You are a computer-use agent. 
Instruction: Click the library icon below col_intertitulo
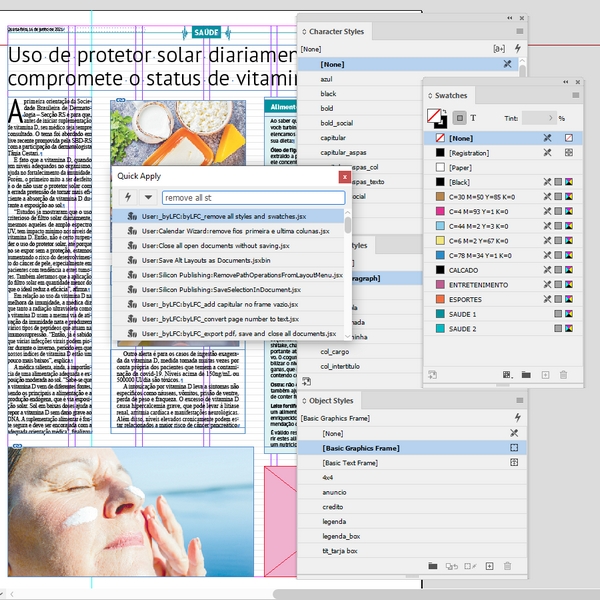[307, 381]
